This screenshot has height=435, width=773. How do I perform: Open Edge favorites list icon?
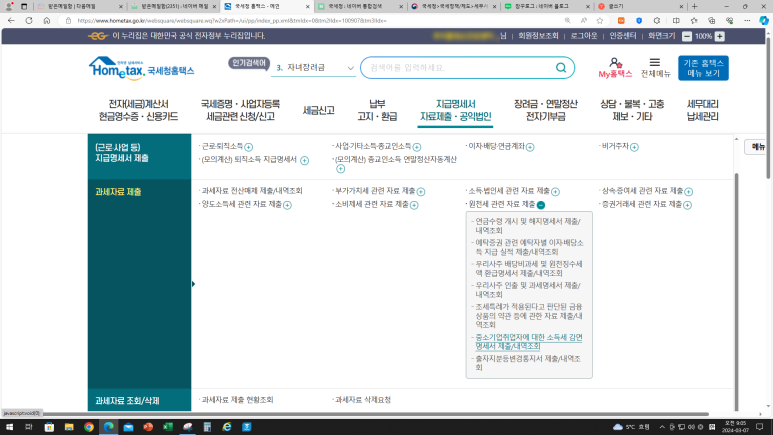click(x=694, y=21)
